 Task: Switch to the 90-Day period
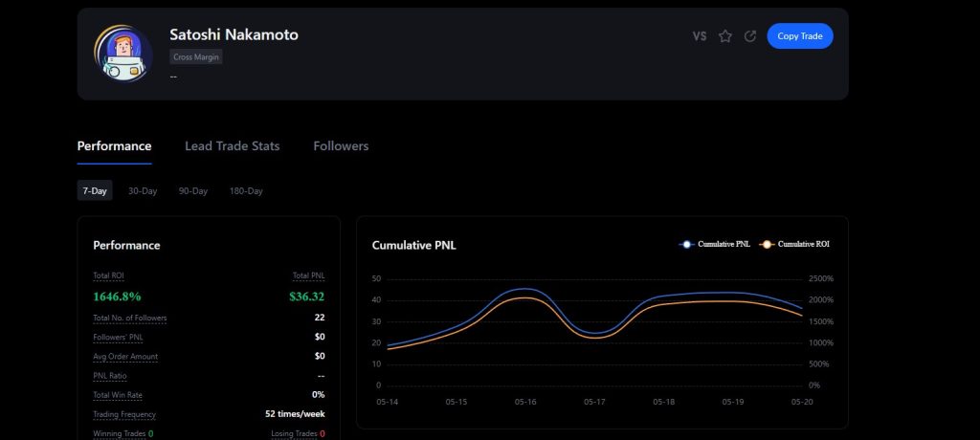click(192, 191)
